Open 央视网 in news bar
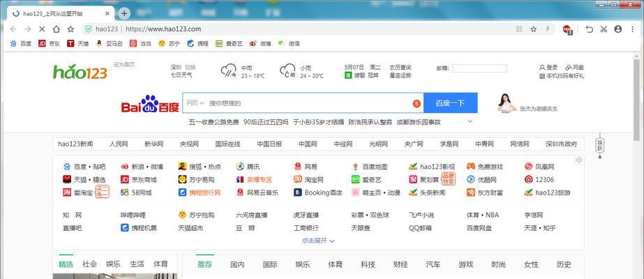 (189, 144)
